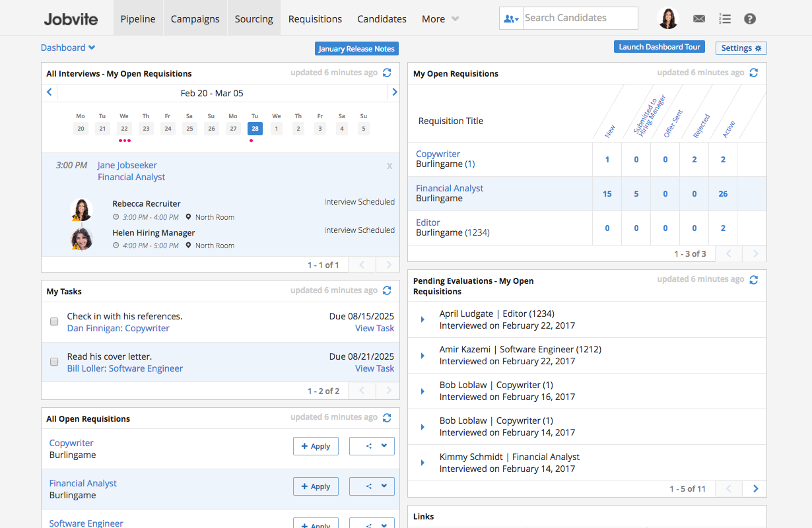Launch the Dashboard Tour

[659, 46]
